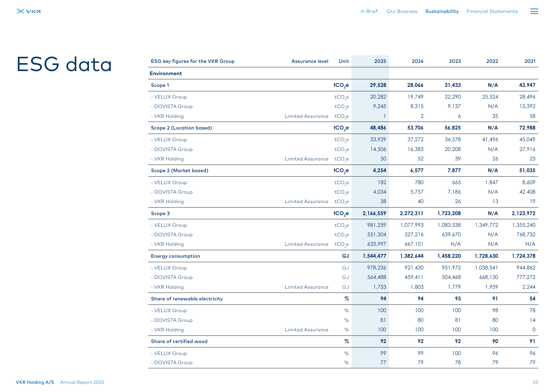554x392 pixels.
Task: Click VELUX Group Scope 1 value 20,282
Action: 378,97
